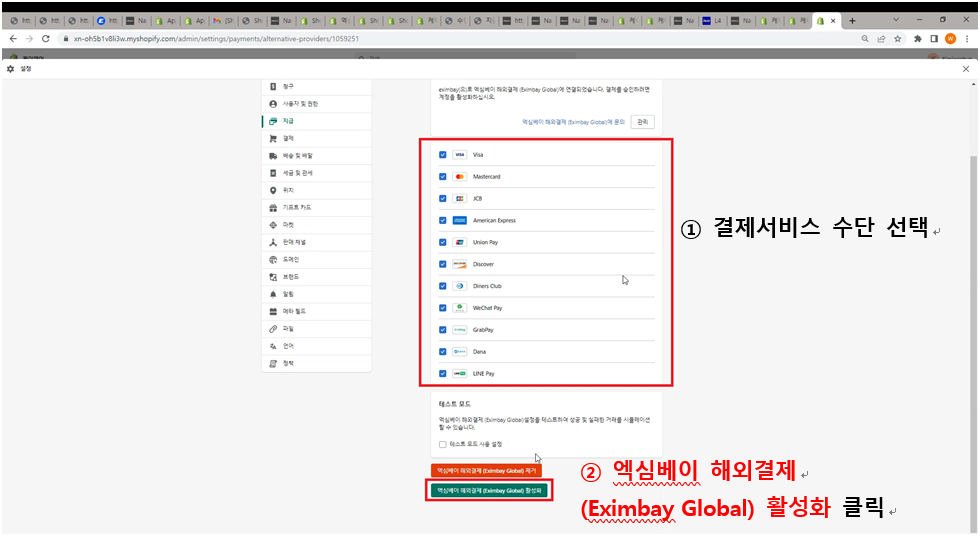This screenshot has width=980, height=536.
Task: Open the 파일 paperclip icon
Action: pyautogui.click(x=273, y=329)
